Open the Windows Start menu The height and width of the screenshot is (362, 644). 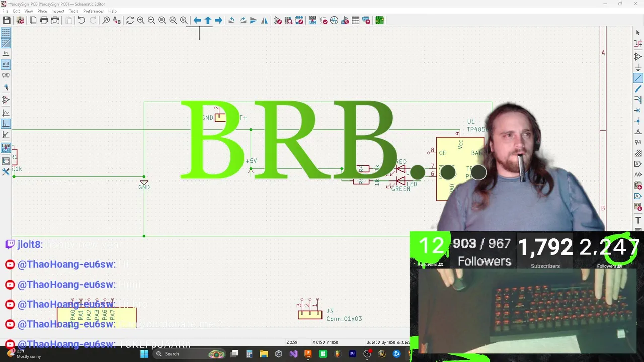tap(144, 354)
